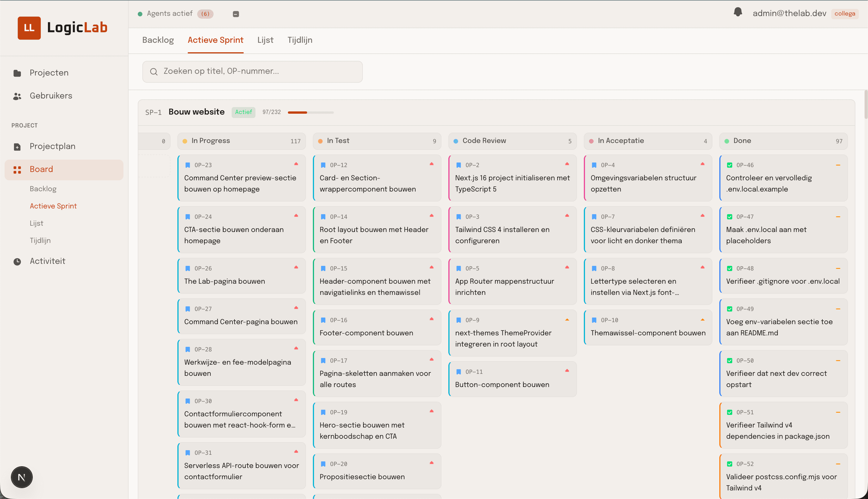
Task: Open the sidebar collapse icon next to Agents actief
Action: (236, 14)
